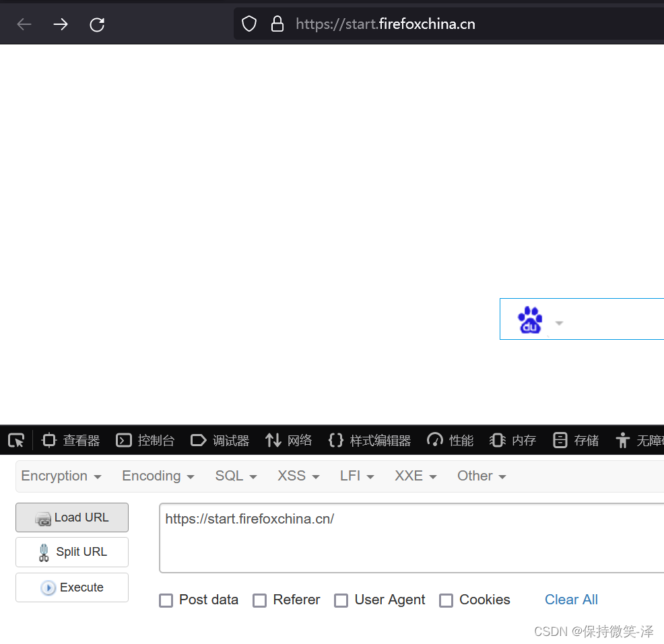This screenshot has height=644, width=664.
Task: Tick the Cookies checkbox
Action: pyautogui.click(x=446, y=600)
